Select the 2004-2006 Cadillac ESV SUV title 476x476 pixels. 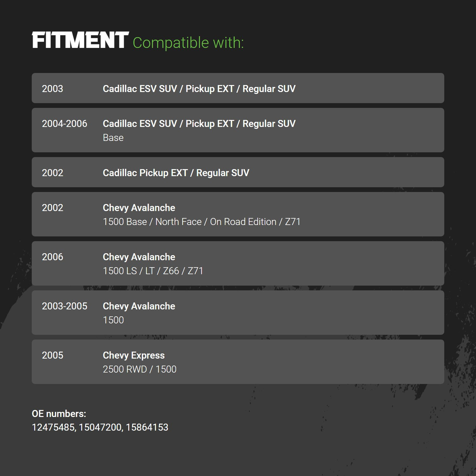tap(199, 124)
